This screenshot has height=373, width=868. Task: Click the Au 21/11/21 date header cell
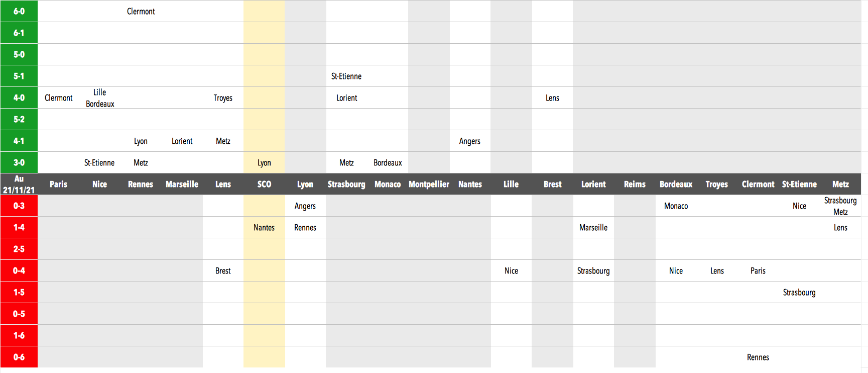click(19, 184)
